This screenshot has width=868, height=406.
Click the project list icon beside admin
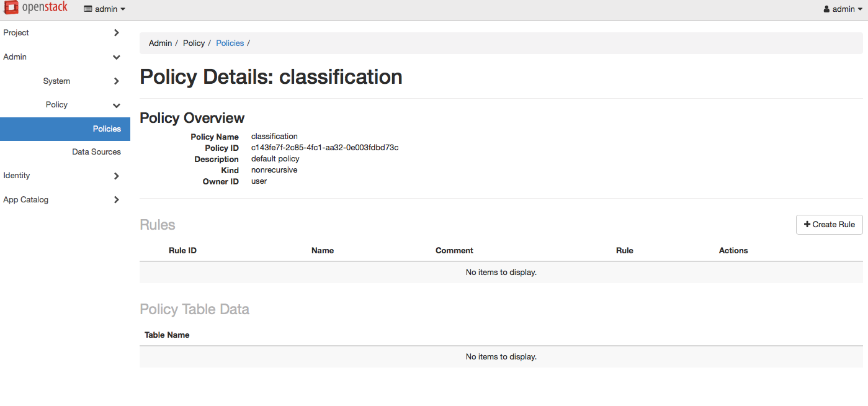point(87,9)
